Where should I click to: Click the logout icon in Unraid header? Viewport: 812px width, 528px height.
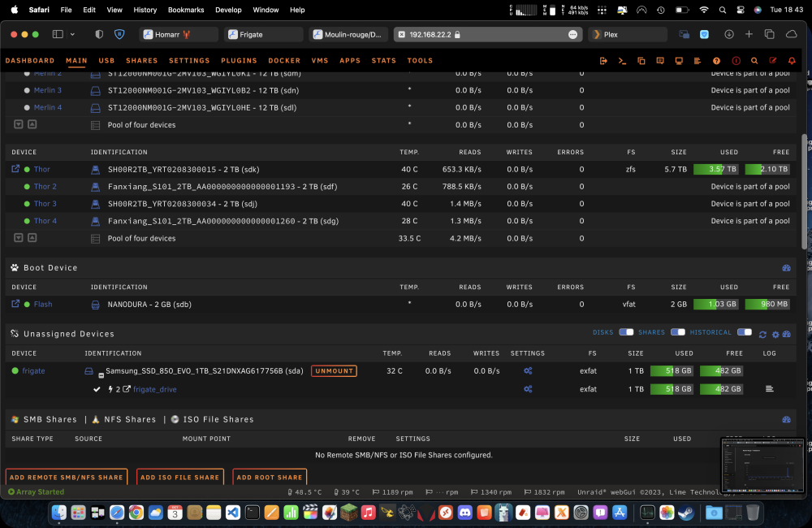tap(603, 61)
